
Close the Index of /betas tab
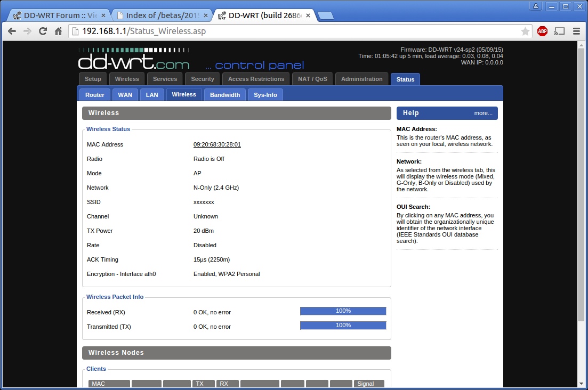[205, 15]
